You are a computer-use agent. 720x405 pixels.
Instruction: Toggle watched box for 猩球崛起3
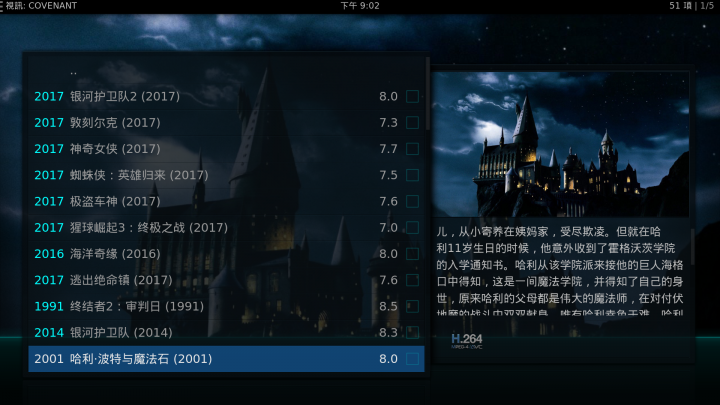[412, 227]
